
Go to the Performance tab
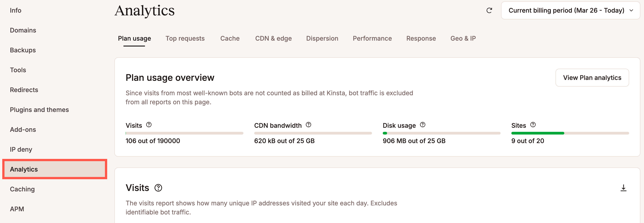point(372,38)
